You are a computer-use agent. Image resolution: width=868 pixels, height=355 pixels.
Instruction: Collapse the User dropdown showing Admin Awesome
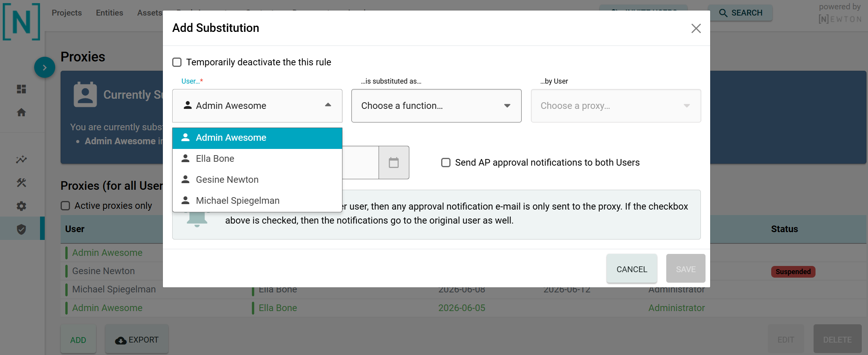point(257,106)
